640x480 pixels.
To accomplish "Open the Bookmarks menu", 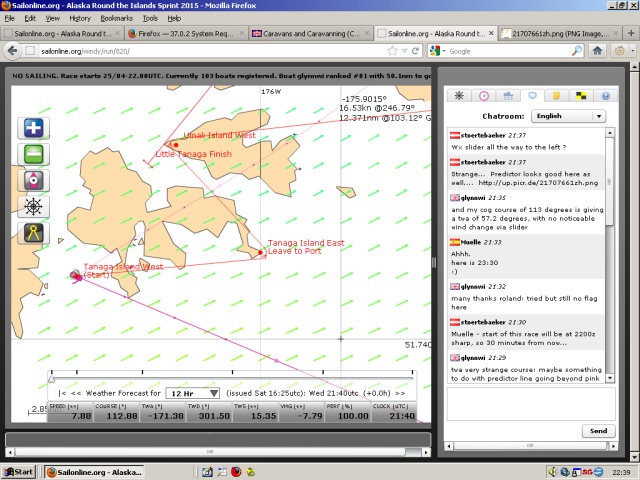I will (117, 18).
